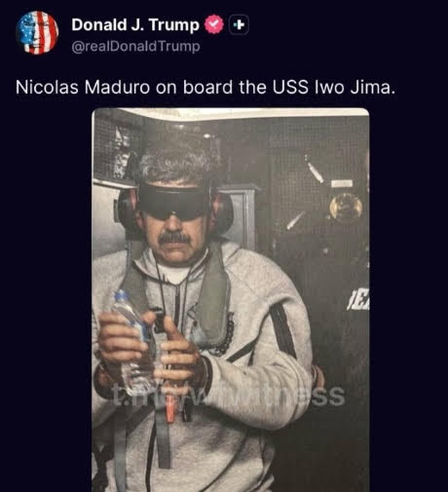Click the pink verified checkmark badge
Viewport: 448px width, 492px height.
[214, 24]
